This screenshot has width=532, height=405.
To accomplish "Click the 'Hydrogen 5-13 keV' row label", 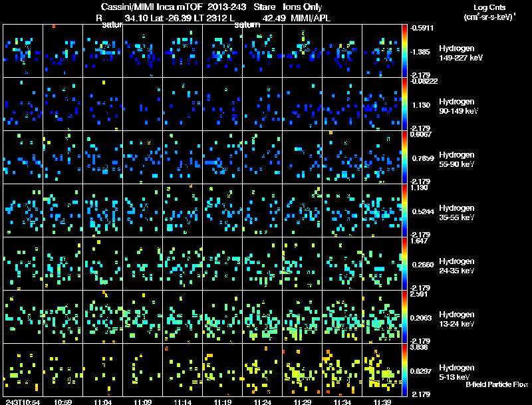I will pos(457,372).
